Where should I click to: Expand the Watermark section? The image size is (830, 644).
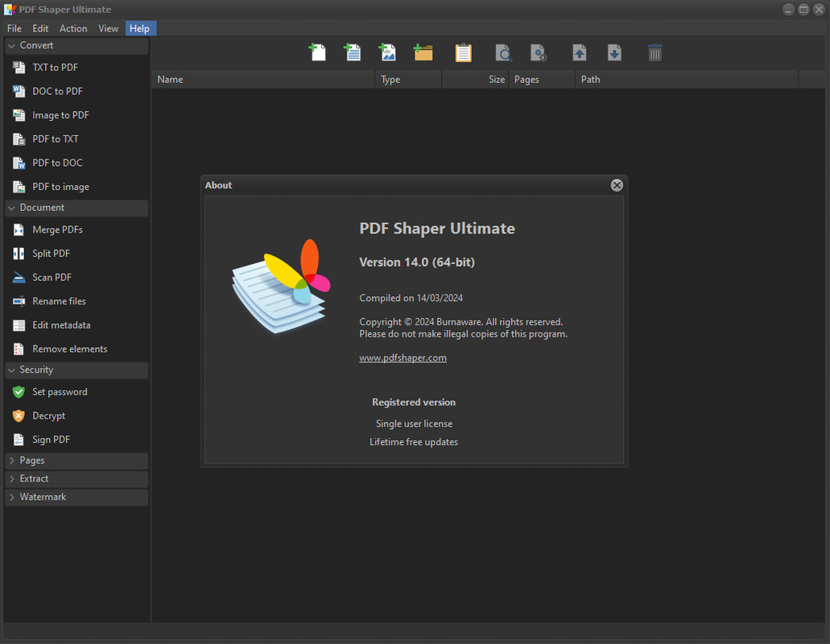[76, 497]
